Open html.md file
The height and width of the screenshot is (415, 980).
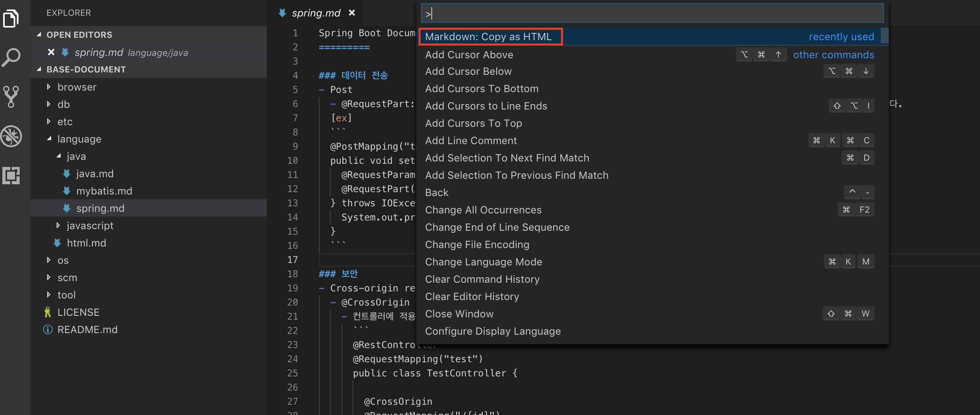[149, 243]
